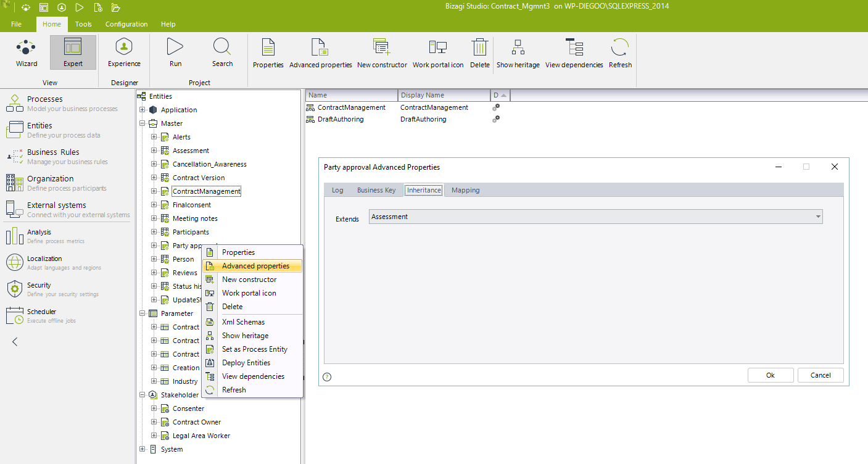Expand the System tree node

coord(142,449)
